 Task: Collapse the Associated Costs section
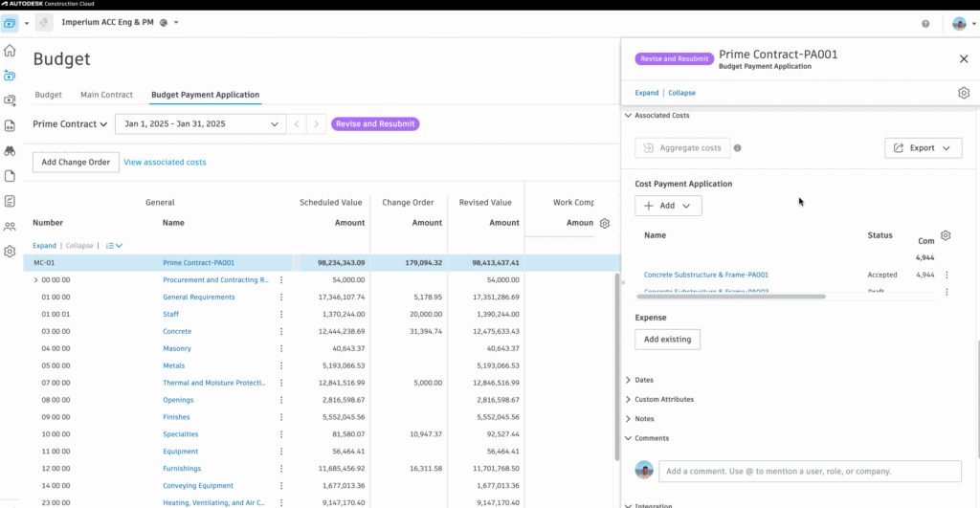tap(628, 116)
